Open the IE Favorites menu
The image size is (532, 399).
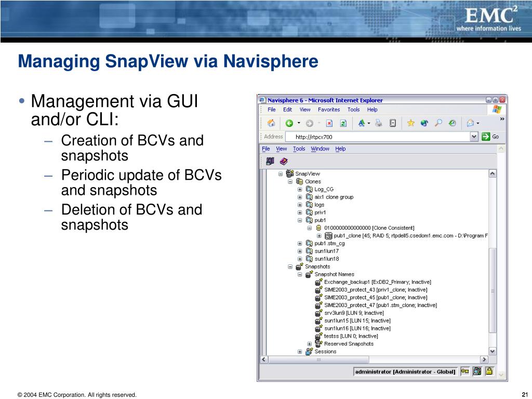click(329, 110)
